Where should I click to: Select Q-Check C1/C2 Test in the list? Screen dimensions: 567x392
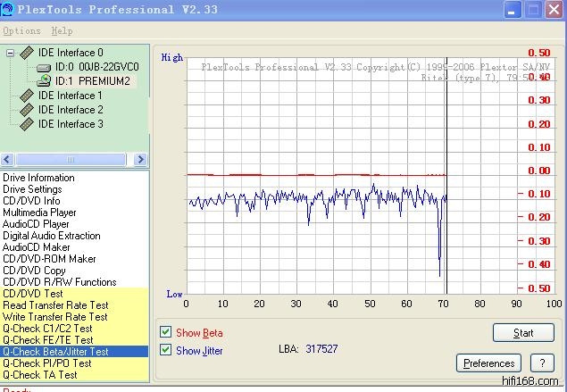click(x=47, y=329)
